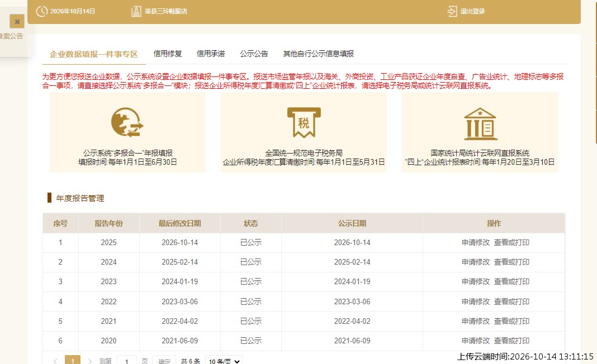Click the 公示日期 column header
The width and height of the screenshot is (597, 364).
pos(352,224)
